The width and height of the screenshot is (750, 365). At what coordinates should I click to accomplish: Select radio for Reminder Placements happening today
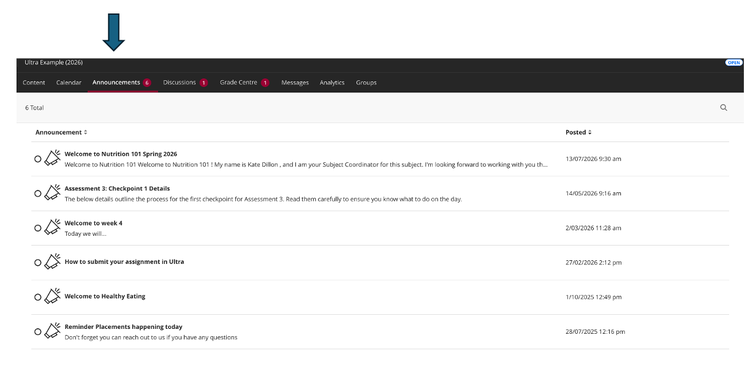[38, 331]
